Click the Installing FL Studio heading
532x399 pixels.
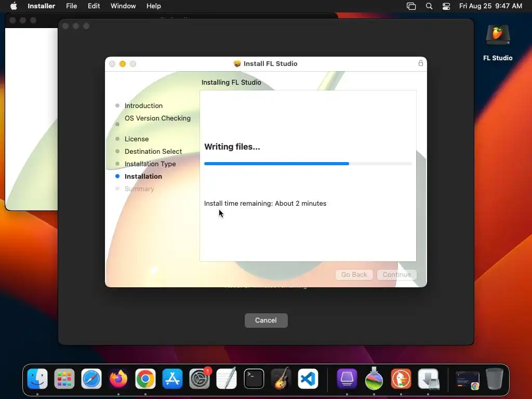[x=231, y=83]
